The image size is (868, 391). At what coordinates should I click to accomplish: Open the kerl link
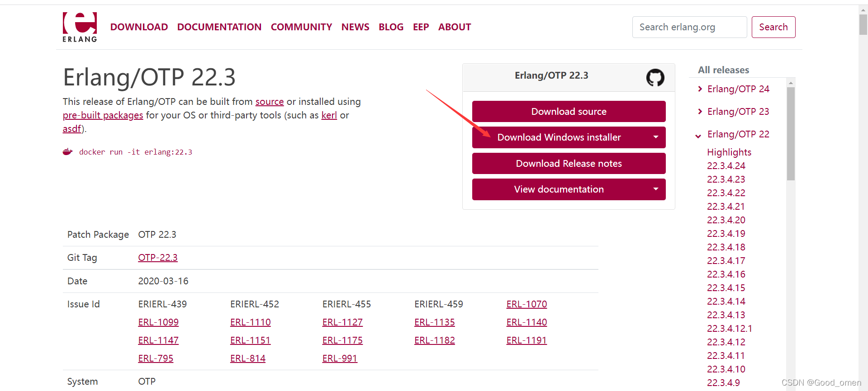pyautogui.click(x=329, y=115)
